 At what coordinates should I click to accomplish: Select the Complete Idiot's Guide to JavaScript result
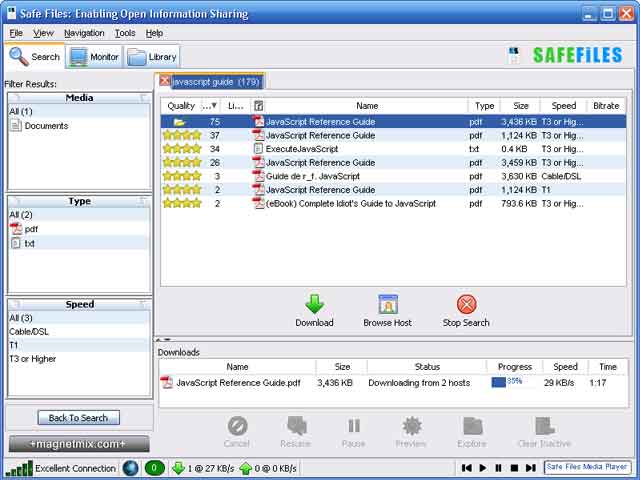[x=393, y=203]
